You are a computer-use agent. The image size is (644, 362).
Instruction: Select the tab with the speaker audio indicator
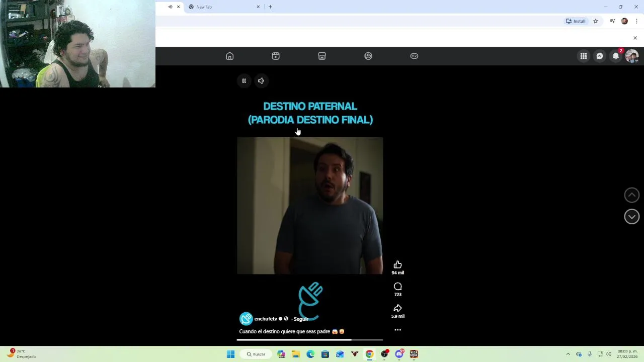point(170,7)
